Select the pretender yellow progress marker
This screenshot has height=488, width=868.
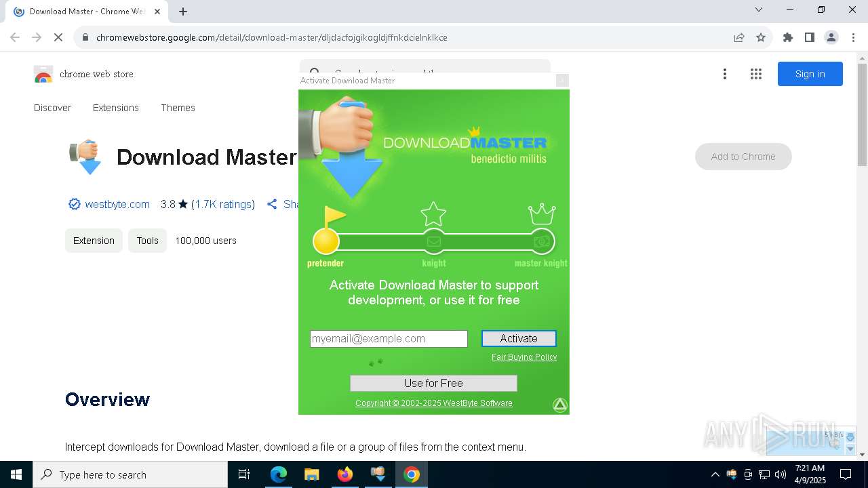(x=325, y=241)
